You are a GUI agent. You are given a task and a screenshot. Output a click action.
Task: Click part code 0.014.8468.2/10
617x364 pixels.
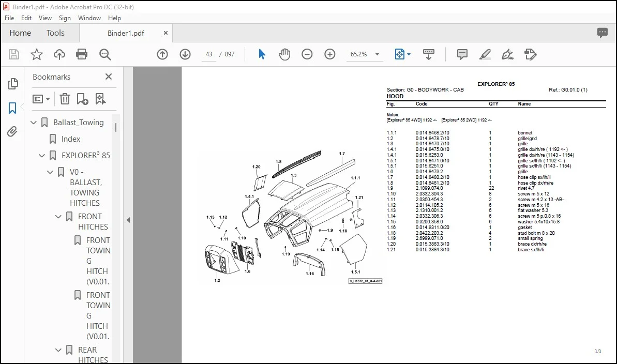click(432, 133)
